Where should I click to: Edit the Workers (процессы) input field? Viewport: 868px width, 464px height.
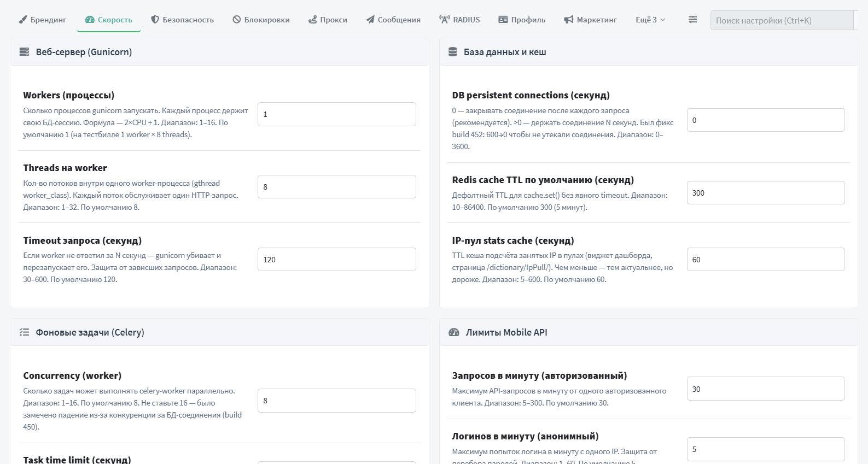point(337,114)
